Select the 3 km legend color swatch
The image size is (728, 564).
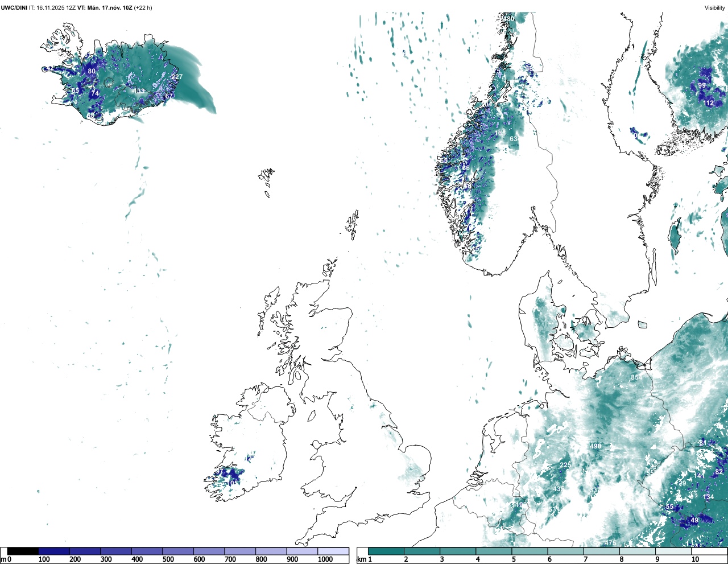[458, 551]
